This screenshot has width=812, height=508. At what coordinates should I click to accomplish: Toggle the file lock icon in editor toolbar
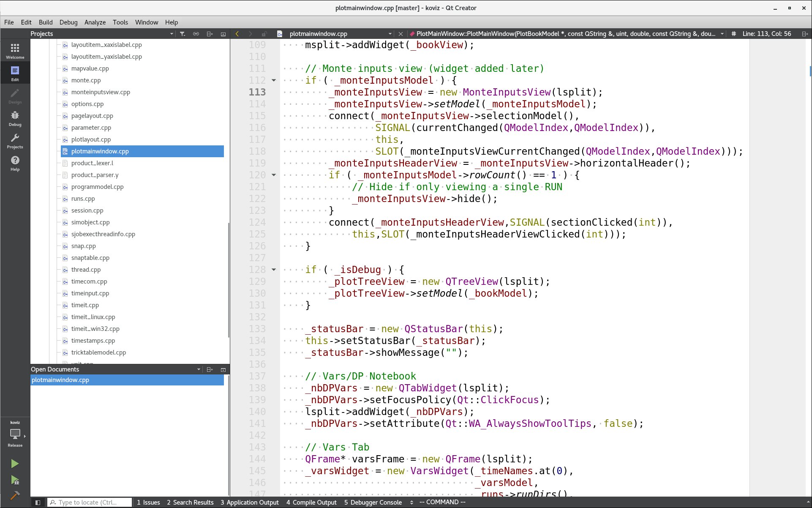[264, 33]
